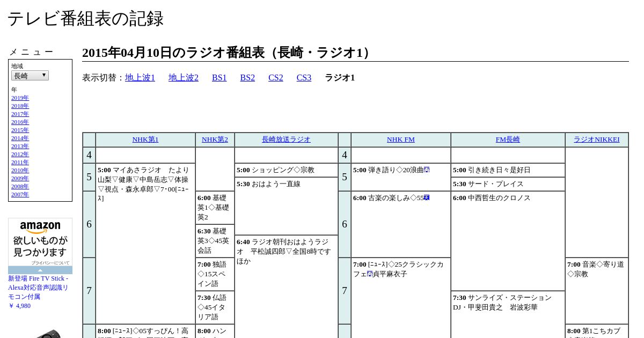This screenshot has height=338, width=644.
Task: Click the NHK第2 channel header link
Action: [x=215, y=139]
